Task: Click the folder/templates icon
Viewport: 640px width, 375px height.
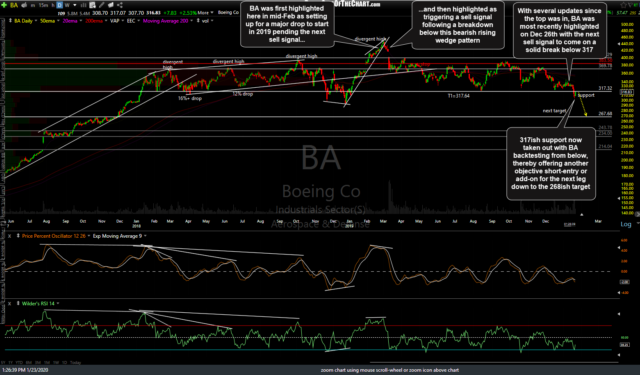Action: point(110,5)
